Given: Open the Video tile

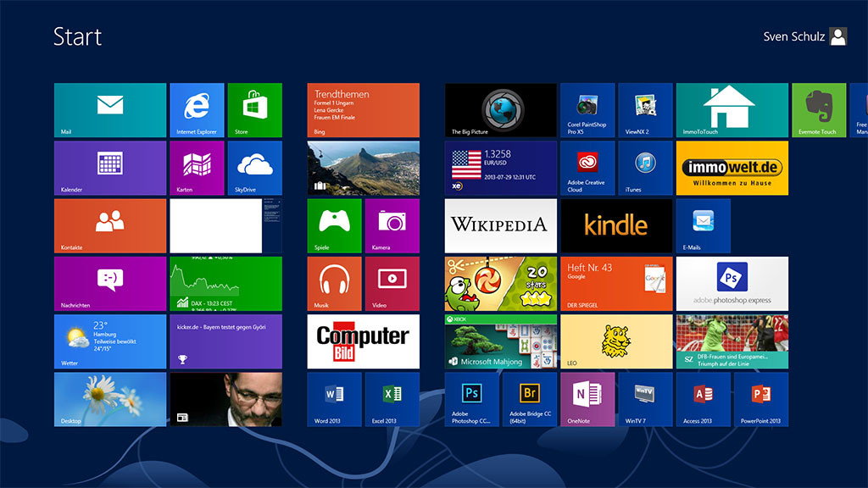Looking at the screenshot, I should (x=392, y=284).
